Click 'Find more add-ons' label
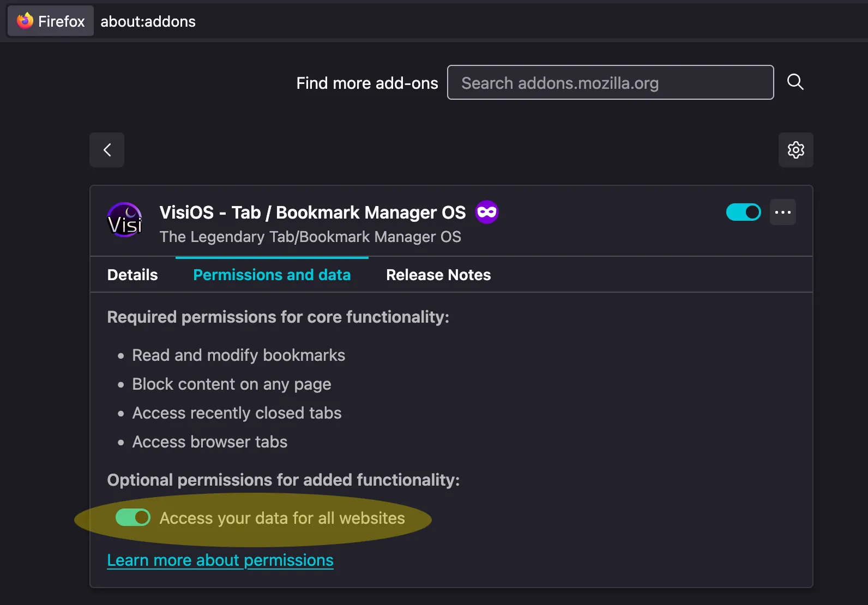This screenshot has width=868, height=605. (367, 83)
